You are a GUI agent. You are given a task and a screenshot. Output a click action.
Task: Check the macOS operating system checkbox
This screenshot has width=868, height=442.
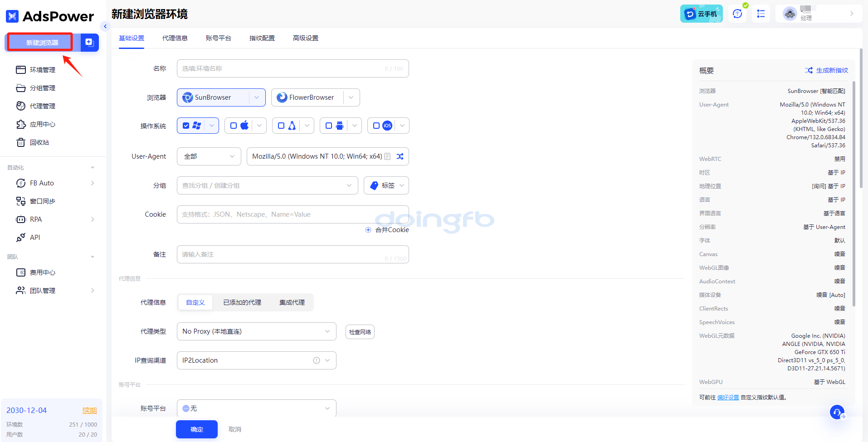tap(234, 126)
